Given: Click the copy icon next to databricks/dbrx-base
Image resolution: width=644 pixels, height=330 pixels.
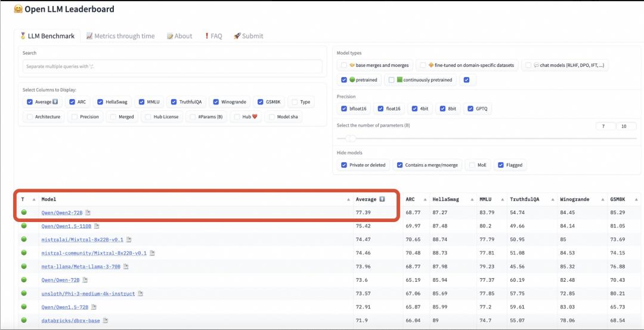Looking at the screenshot, I should (x=106, y=320).
